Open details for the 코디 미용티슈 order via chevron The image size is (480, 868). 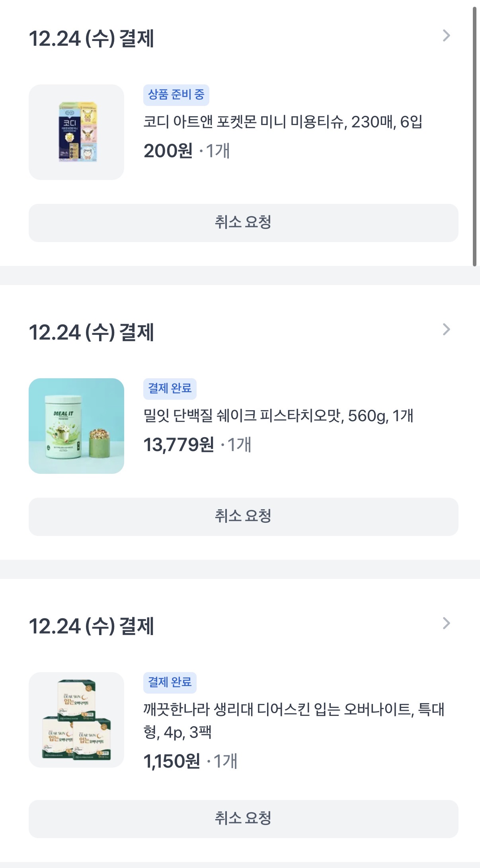point(446,36)
